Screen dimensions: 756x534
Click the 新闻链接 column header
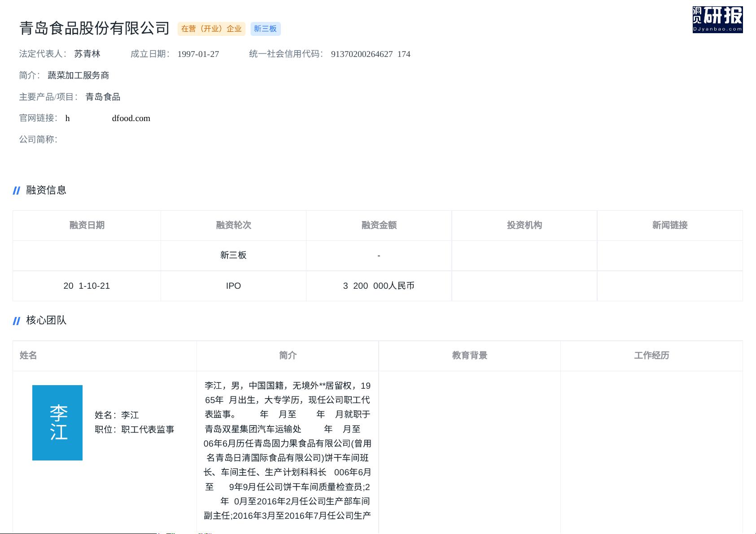(670, 225)
